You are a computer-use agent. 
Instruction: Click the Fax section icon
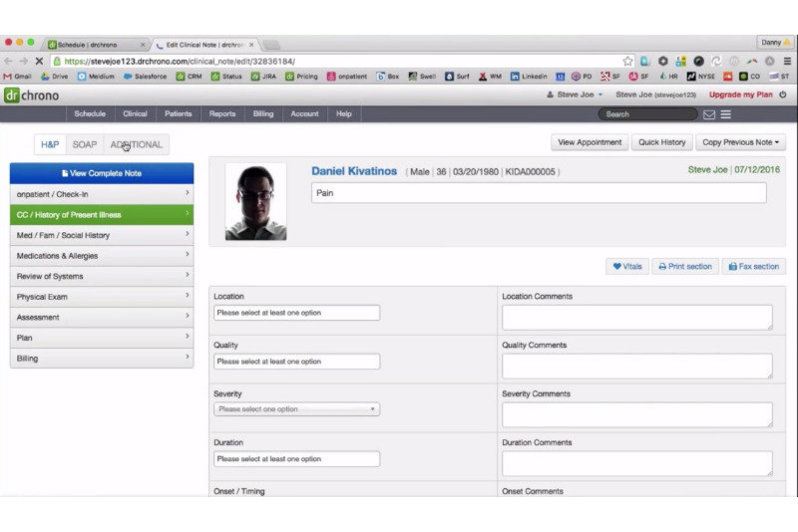[x=733, y=266]
